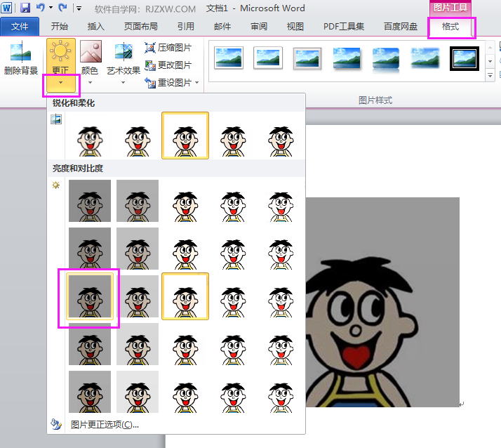Pick the brightest preset in fourth brightness row
Screen dimensions: 501x448
tap(281, 344)
